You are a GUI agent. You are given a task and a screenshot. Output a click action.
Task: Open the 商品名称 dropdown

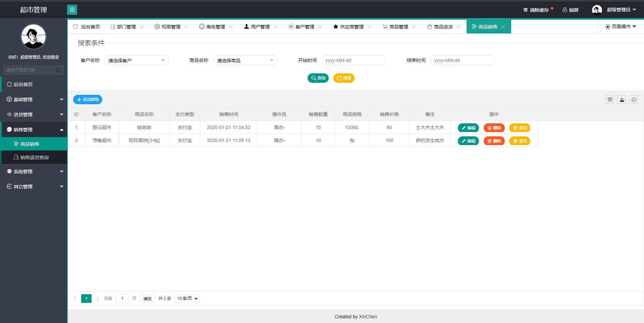[245, 60]
